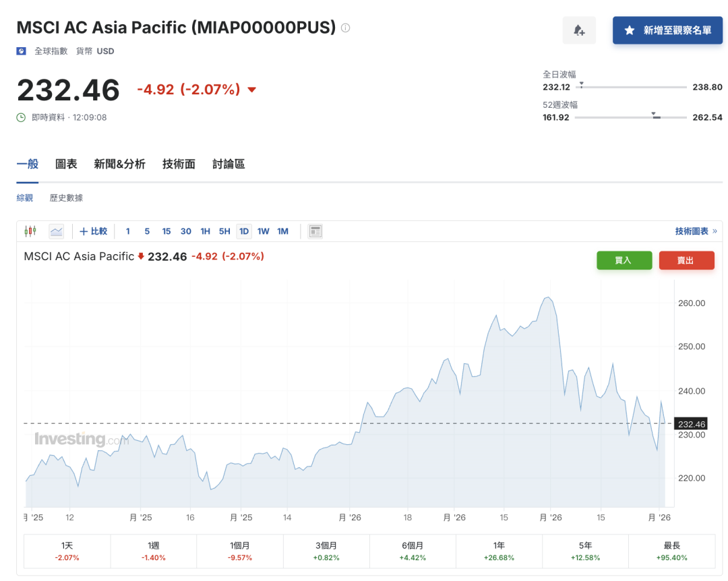Click the info icon beside the index name
728x581 pixels.
[346, 28]
